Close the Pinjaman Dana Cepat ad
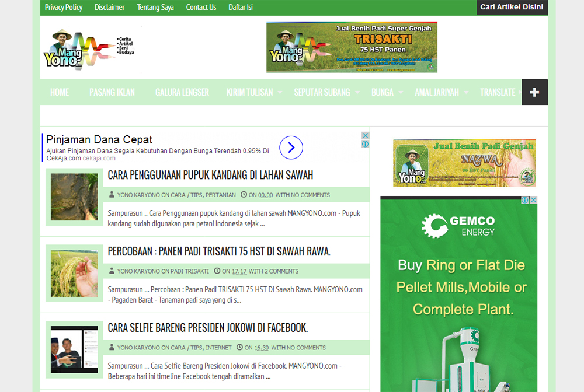Screen dimensions: 584x392 [x=366, y=136]
